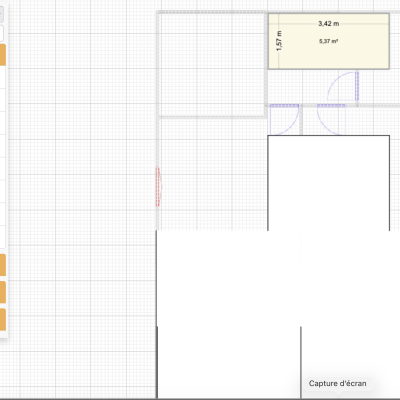Select the blue door below the yellow room
Viewport: 400px width, 400px height.
pos(343,86)
